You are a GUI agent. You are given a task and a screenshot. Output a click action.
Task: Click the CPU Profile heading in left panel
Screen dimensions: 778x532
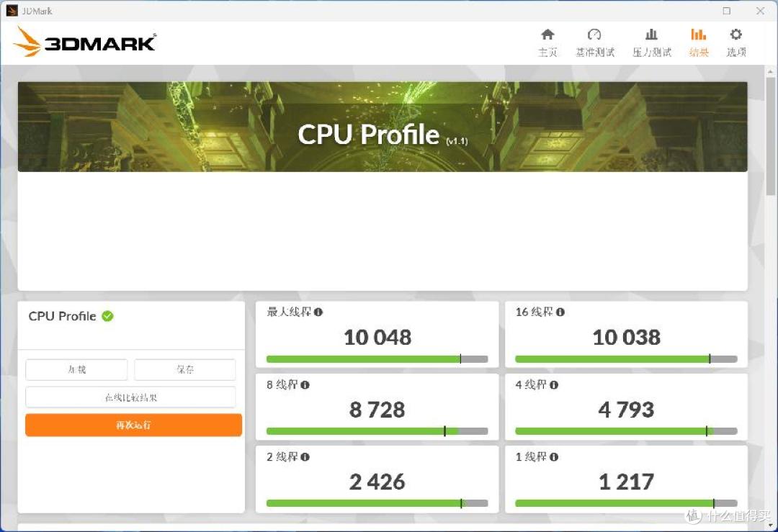point(62,316)
